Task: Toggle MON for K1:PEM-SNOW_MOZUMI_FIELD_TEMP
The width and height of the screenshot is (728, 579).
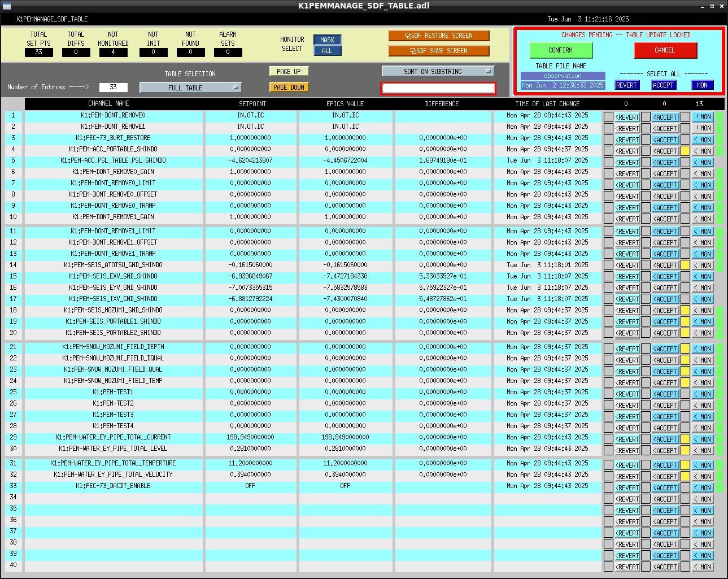Action: pos(703,382)
